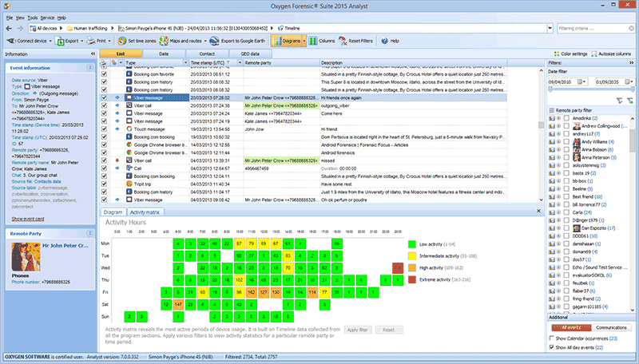Click the Apply filter button
639x364 pixels.
click(357, 330)
